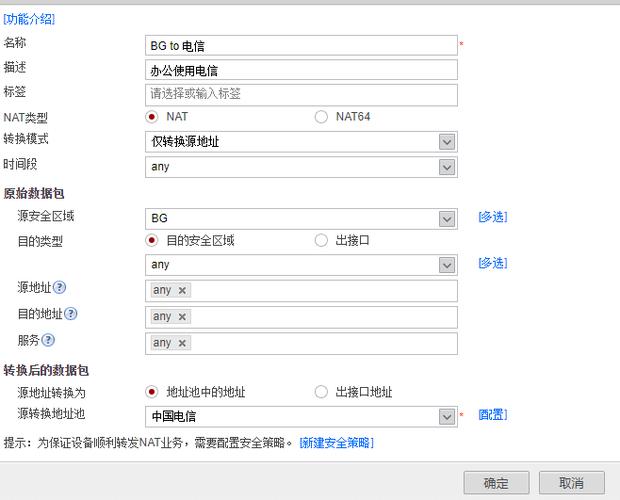Click the 描述 input field
Screen dimensions: 620x500
point(301,70)
